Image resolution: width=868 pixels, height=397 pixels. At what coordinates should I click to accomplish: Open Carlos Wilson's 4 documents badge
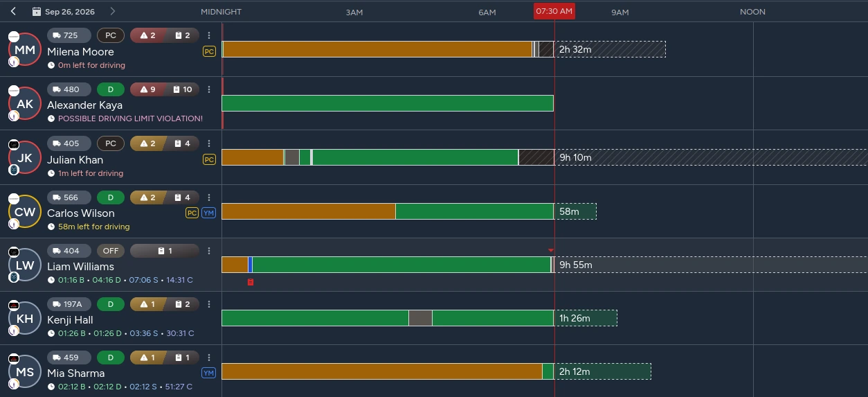pyautogui.click(x=182, y=197)
